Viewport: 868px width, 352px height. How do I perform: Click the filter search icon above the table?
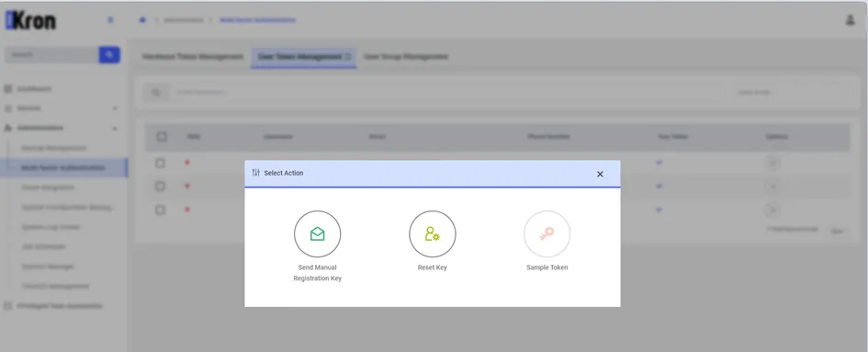tap(157, 92)
